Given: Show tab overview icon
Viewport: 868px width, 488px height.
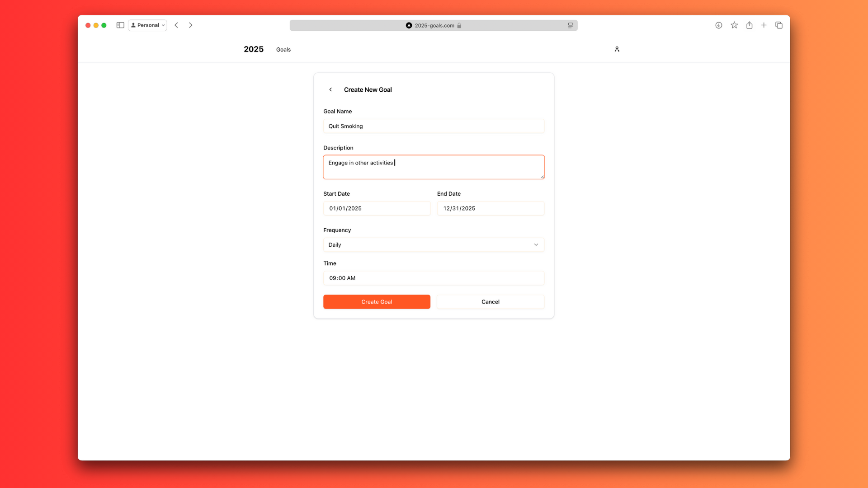Looking at the screenshot, I should coord(778,25).
